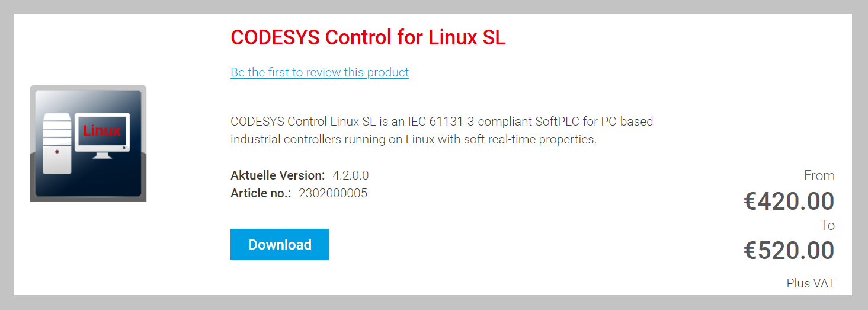The image size is (868, 310).
Task: Click Be the first to review this product
Action: pos(319,72)
